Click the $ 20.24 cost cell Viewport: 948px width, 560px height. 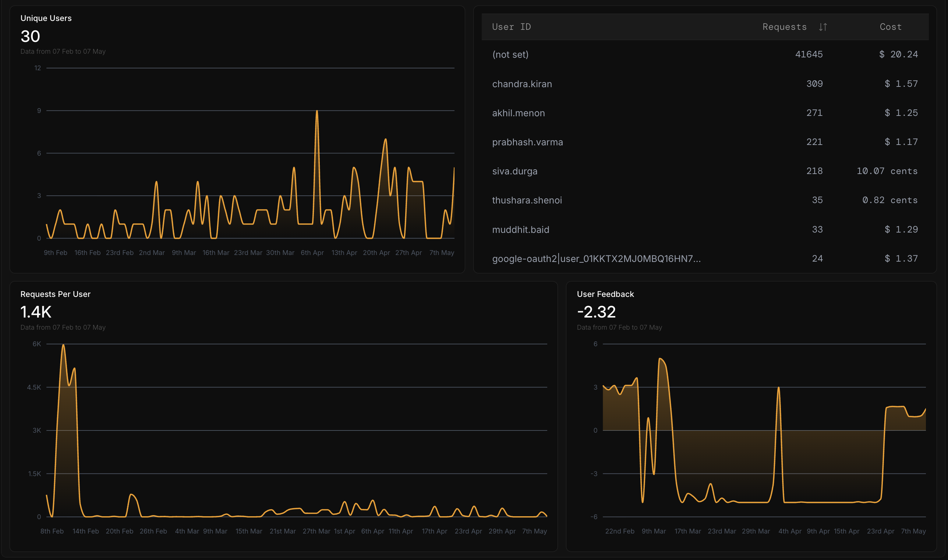pos(899,54)
